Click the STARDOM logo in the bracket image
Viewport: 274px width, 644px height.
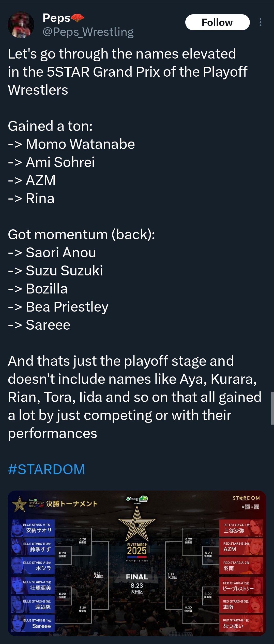coord(246,498)
